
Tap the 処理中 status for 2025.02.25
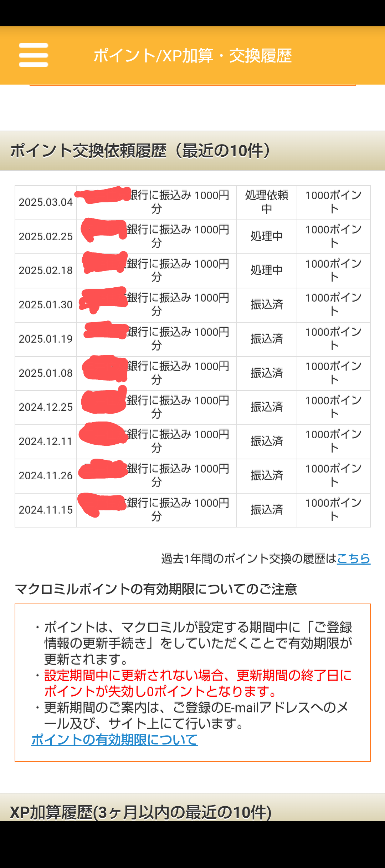(267, 237)
